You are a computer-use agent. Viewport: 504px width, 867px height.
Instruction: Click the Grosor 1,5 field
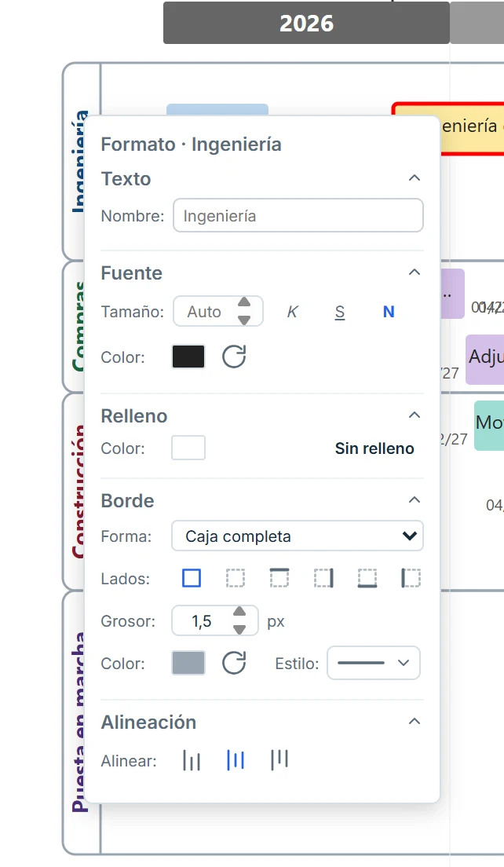[214, 621]
